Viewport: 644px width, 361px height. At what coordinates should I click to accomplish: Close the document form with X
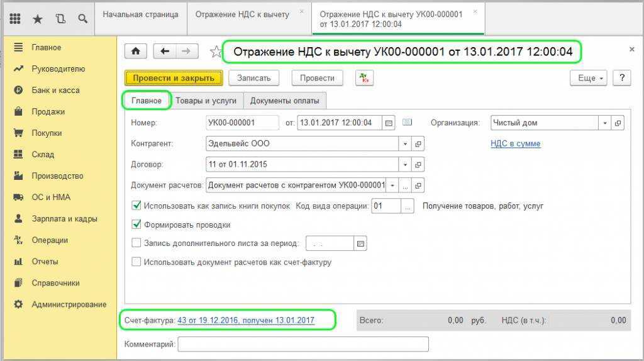(x=631, y=49)
